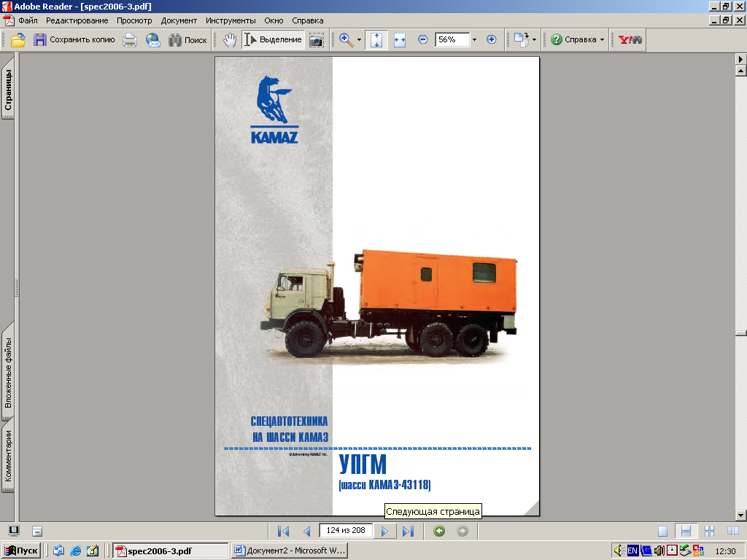Click the Help (Справка) toolbar button
Viewport: 747px width, 560px height.
tap(573, 40)
